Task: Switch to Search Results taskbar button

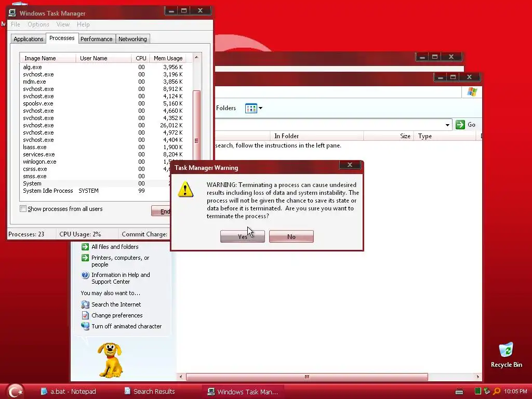Action: [x=149, y=392]
